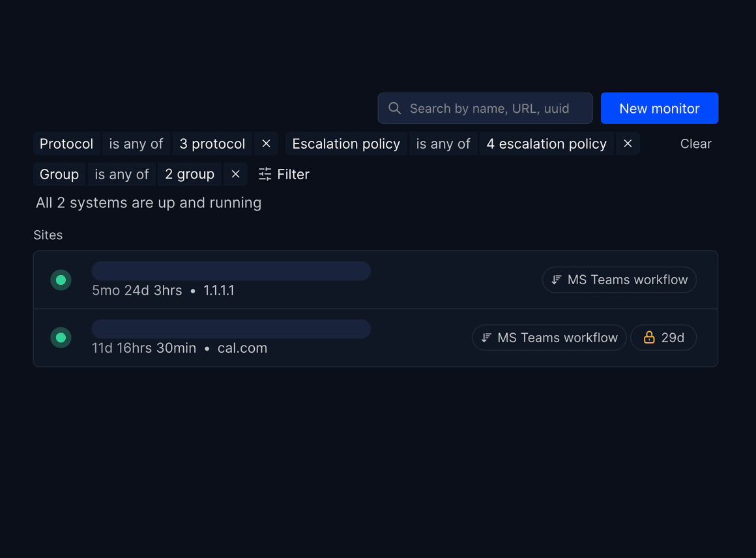Open the Filter menu

tap(284, 174)
